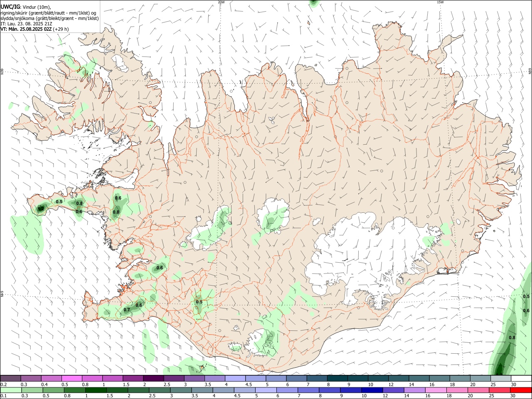Click the 'VT: Mán. 25.08.2025 02Z' valid time

(26, 29)
